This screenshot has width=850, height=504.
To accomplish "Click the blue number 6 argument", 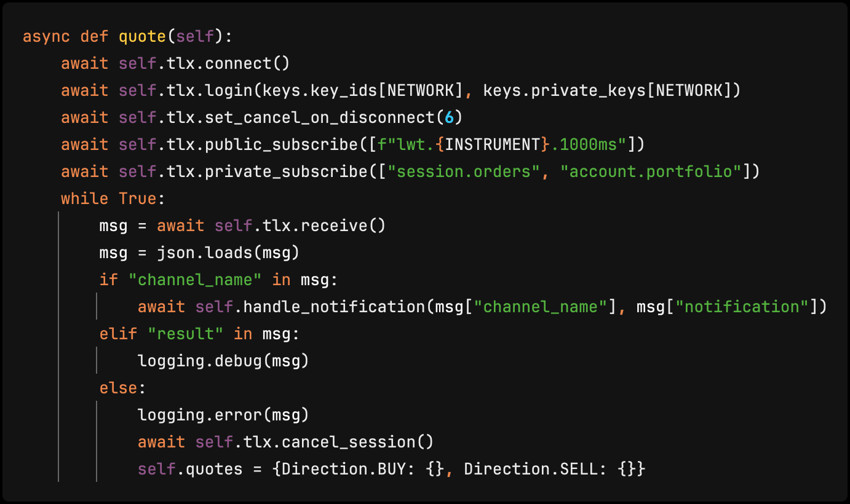I will coord(448,117).
